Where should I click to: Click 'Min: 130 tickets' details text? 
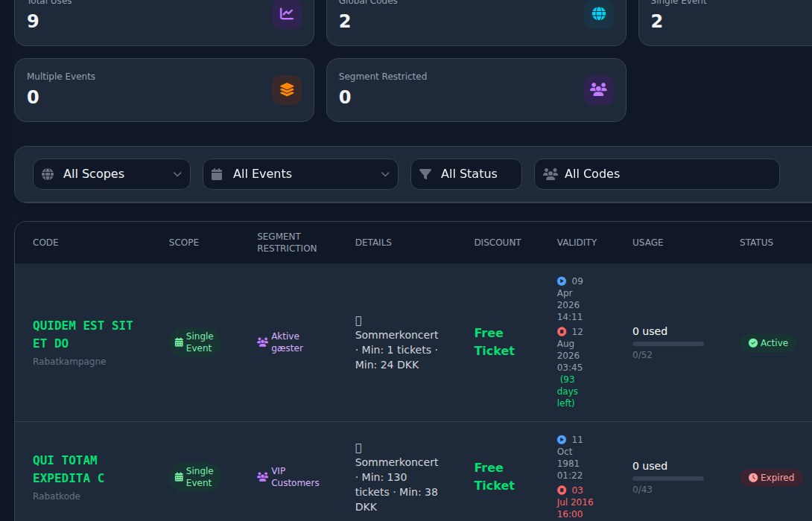coord(395,485)
